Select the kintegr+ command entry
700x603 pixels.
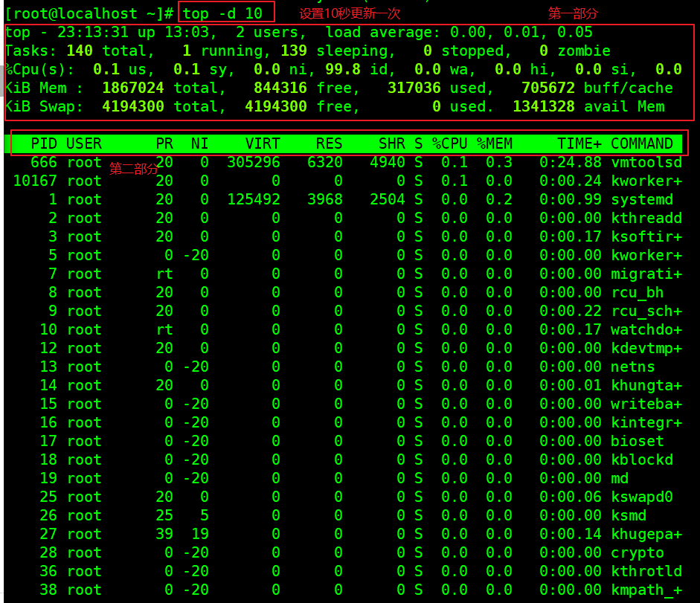(646, 422)
